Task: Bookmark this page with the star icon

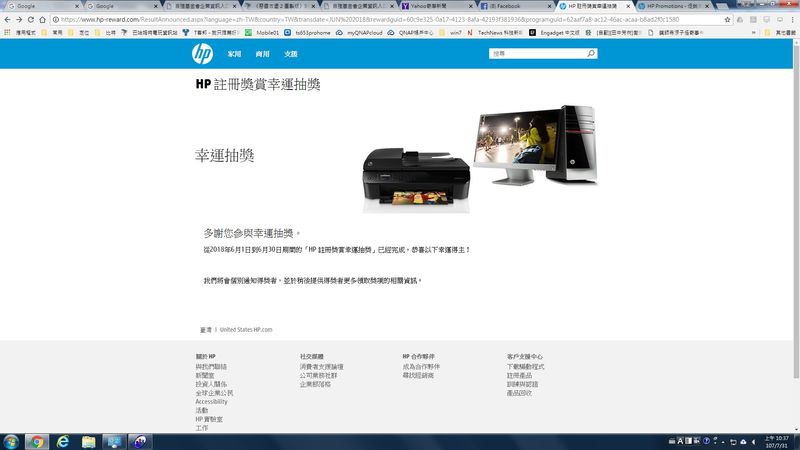Action: [x=727, y=19]
